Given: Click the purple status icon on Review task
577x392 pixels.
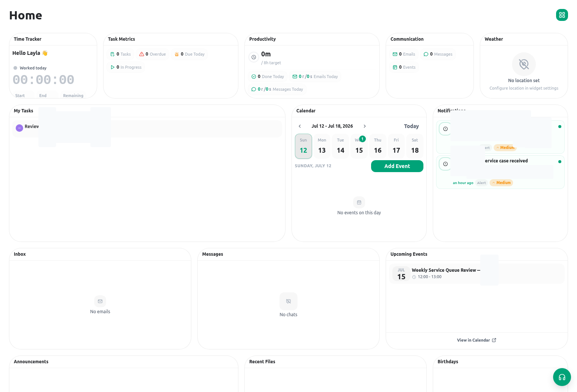Looking at the screenshot, I should click(x=19, y=128).
